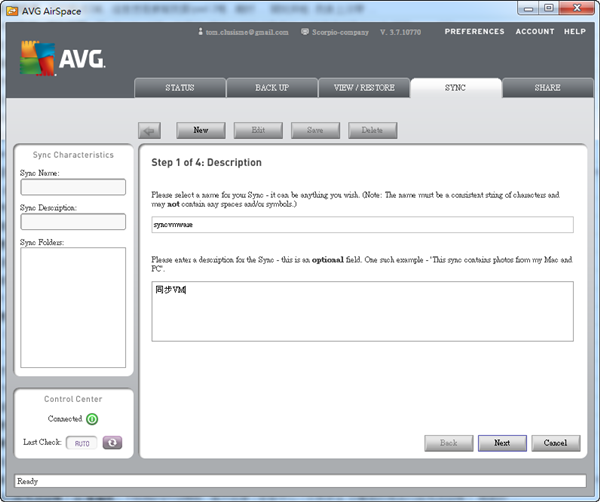Minimize the AVG AirSpace window

[x=528, y=8]
